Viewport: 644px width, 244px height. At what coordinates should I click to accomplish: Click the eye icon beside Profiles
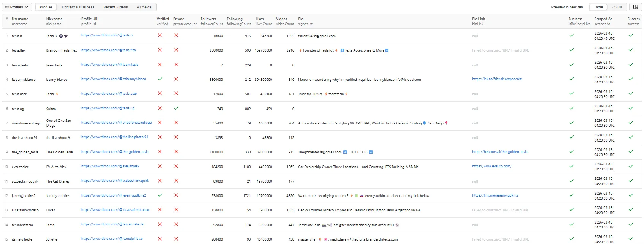pos(7,7)
